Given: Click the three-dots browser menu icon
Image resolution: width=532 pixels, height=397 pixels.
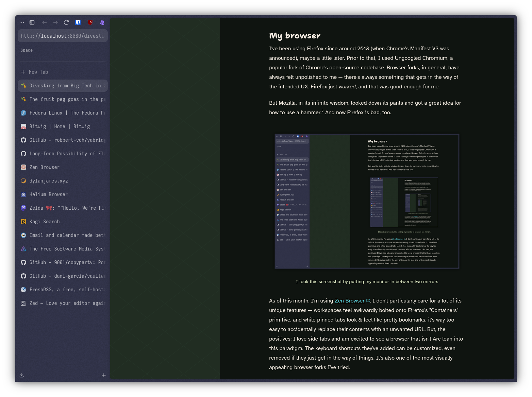Looking at the screenshot, I should tap(22, 22).
